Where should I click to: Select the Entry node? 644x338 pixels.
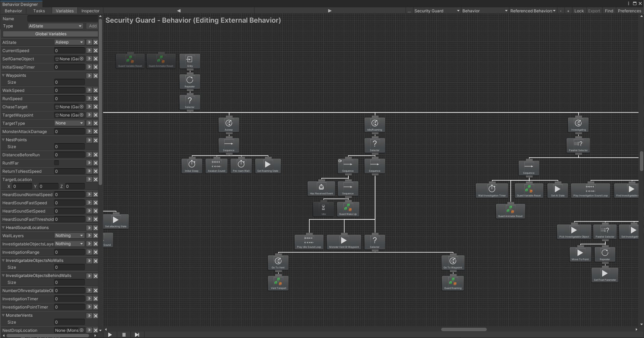point(190,61)
